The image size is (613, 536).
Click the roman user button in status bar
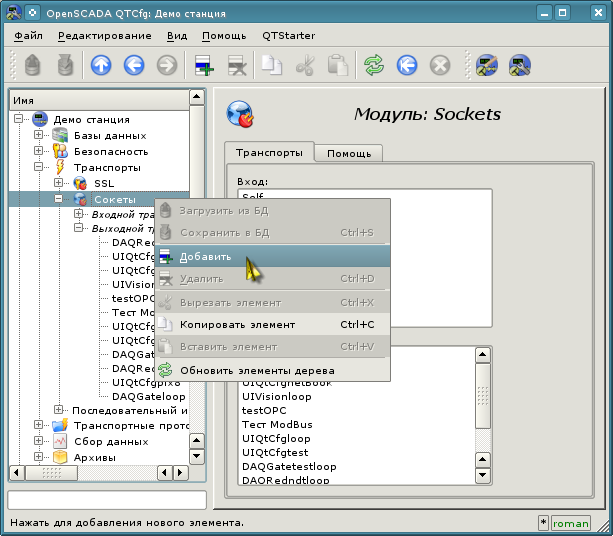coord(571,522)
